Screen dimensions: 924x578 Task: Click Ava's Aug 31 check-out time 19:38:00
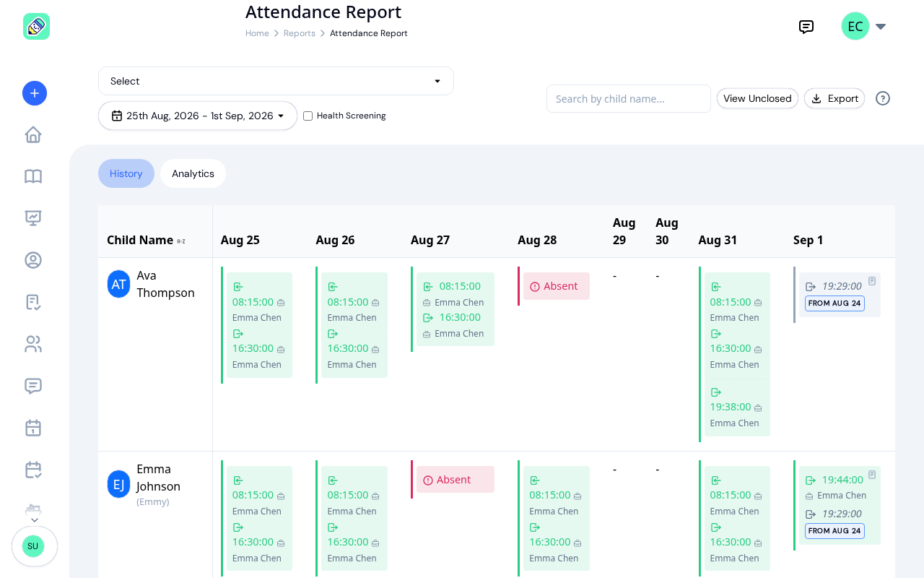(731, 407)
